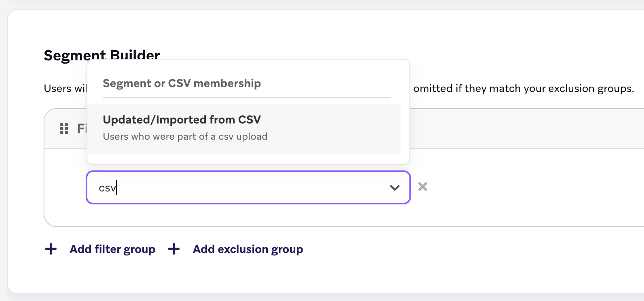Click Add exclusion group
Screen dimensions: 644x301
tap(248, 249)
